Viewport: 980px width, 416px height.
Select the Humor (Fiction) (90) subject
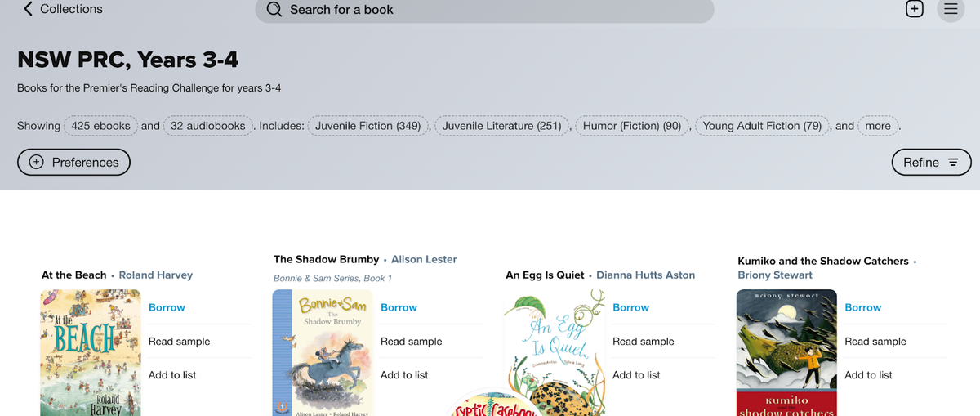pyautogui.click(x=632, y=126)
